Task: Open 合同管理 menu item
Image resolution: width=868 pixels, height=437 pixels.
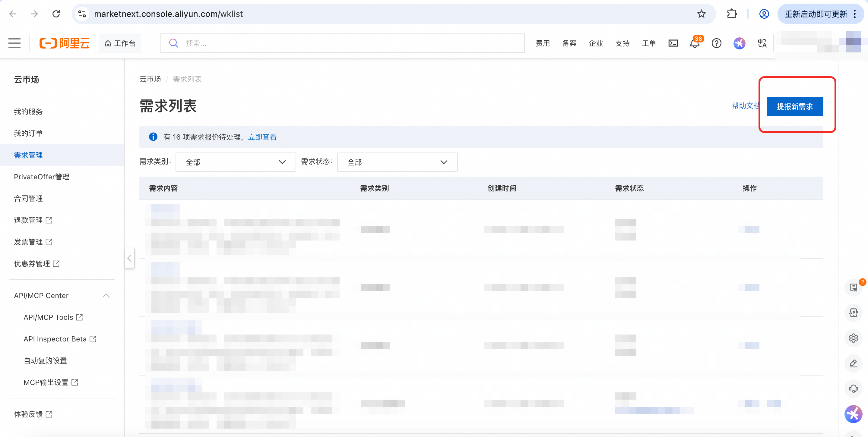Action: pyautogui.click(x=28, y=199)
